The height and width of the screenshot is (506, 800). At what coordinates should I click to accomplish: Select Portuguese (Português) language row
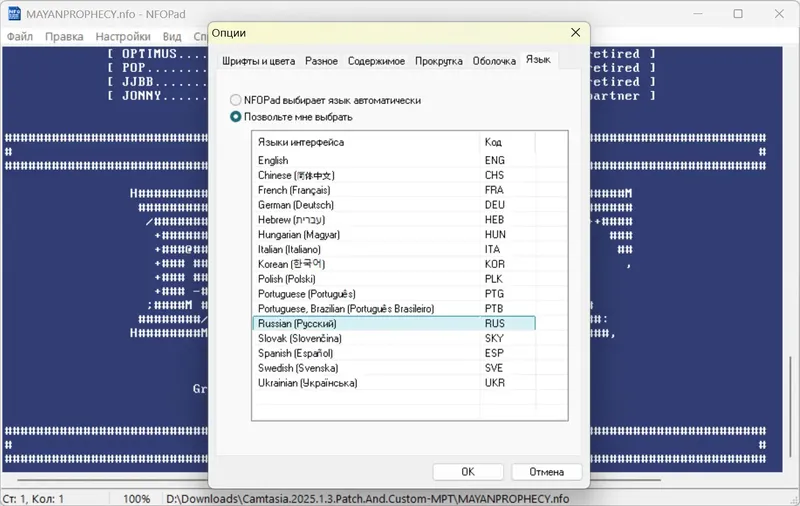pos(394,294)
